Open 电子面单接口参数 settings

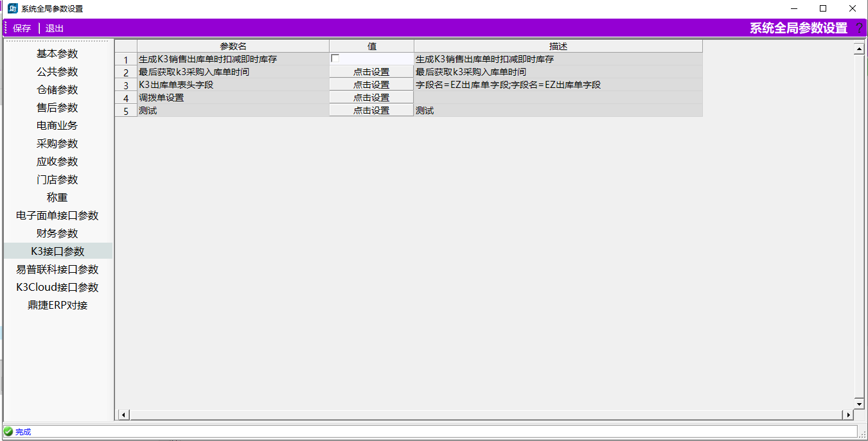[x=57, y=216]
